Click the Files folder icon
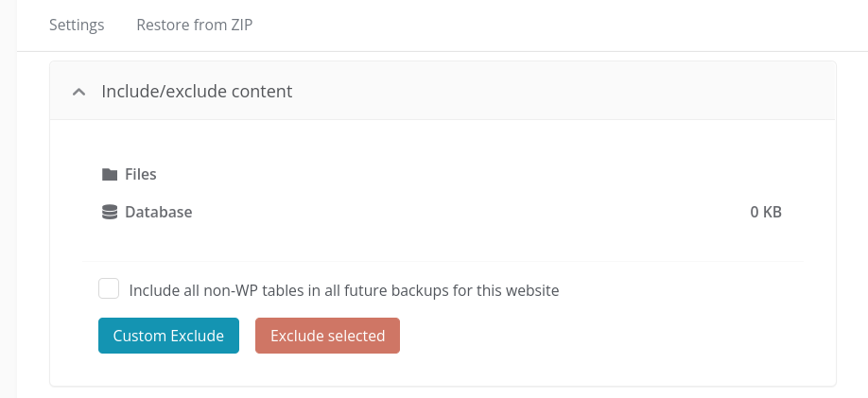This screenshot has height=398, width=868. pyautogui.click(x=110, y=174)
